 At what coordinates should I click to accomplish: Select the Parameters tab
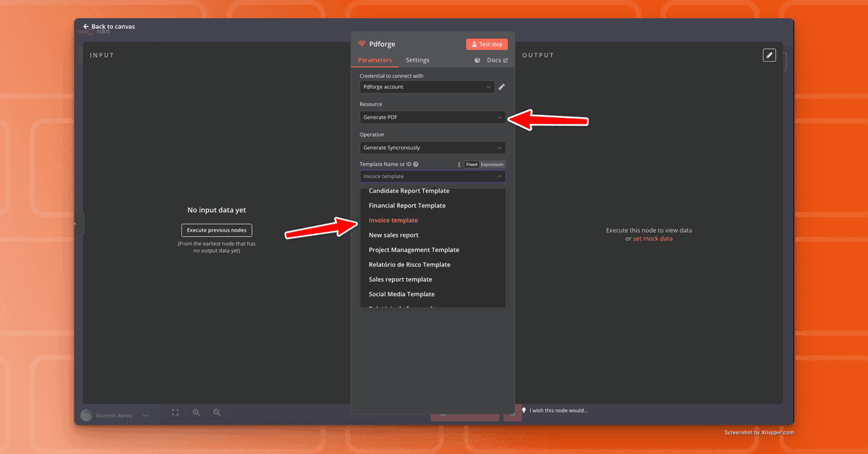pyautogui.click(x=375, y=60)
